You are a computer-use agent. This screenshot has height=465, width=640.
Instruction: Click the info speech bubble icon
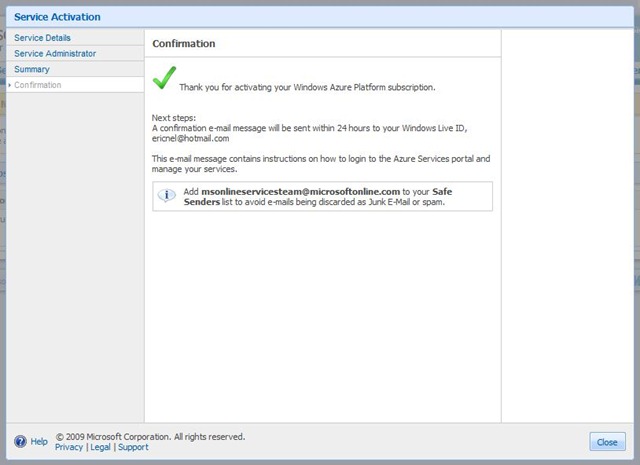167,196
